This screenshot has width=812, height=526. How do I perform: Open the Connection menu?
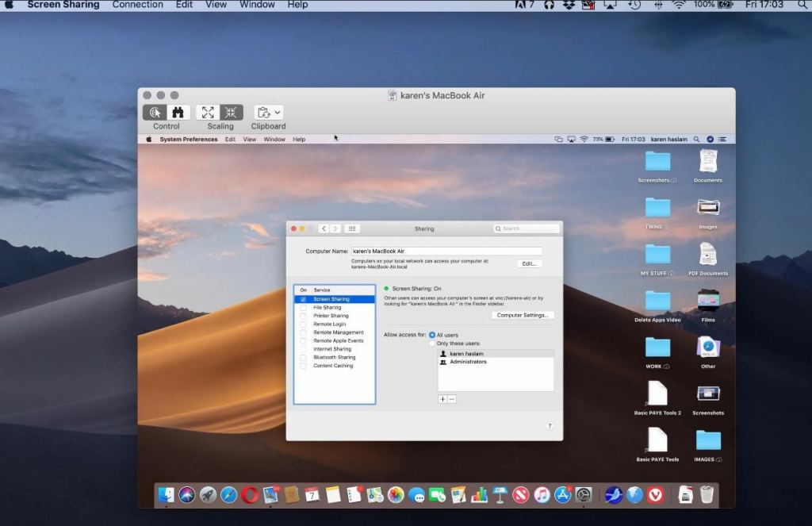pyautogui.click(x=137, y=5)
